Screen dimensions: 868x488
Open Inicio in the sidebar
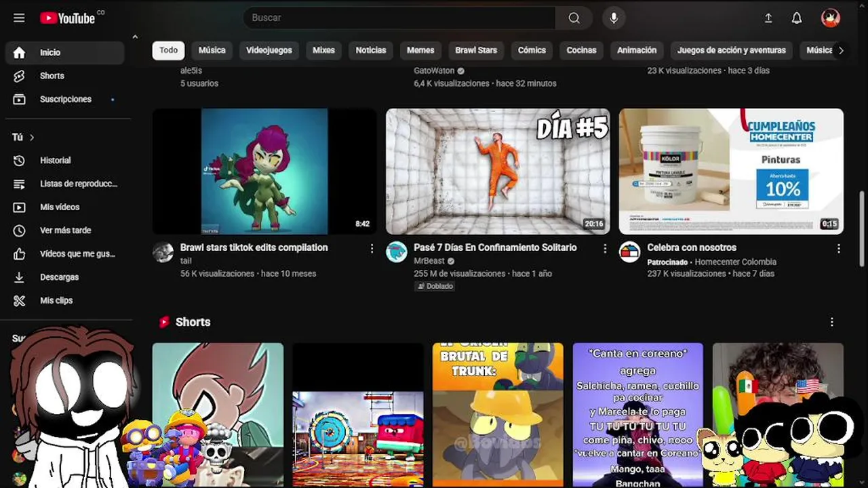(65, 53)
